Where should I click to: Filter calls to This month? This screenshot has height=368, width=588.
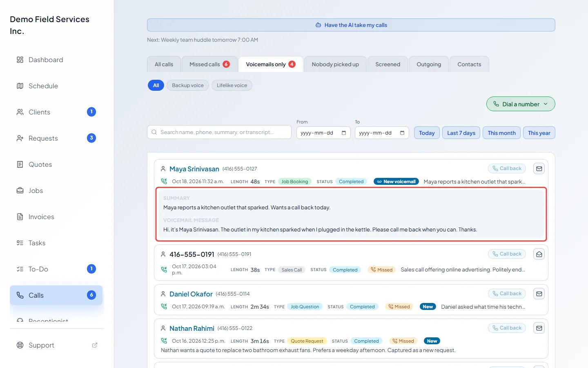pyautogui.click(x=501, y=133)
